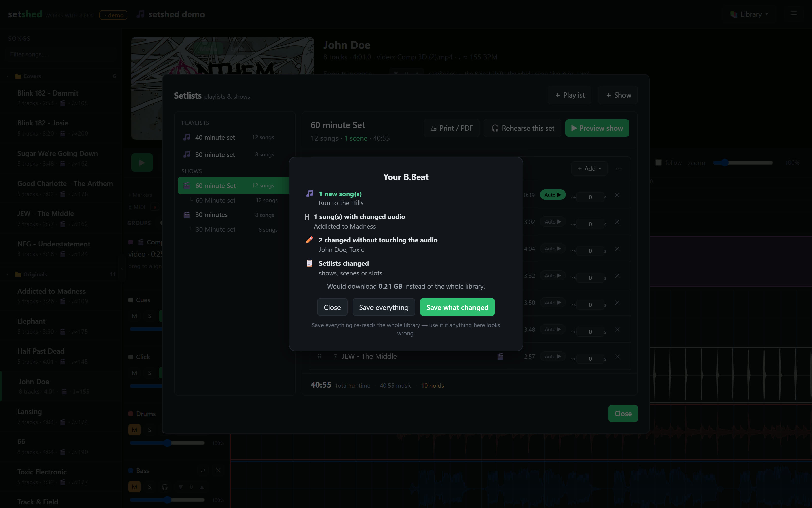Click the hold seconds field on the 3:02 row
The image size is (812, 508).
[590, 224]
